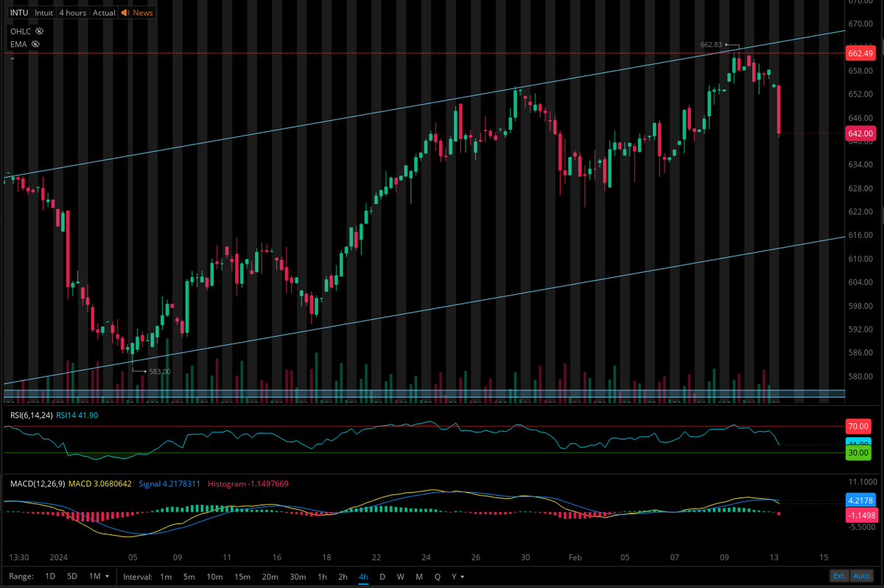Click the 662.83 high price marker
884x588 pixels.
[x=712, y=44]
